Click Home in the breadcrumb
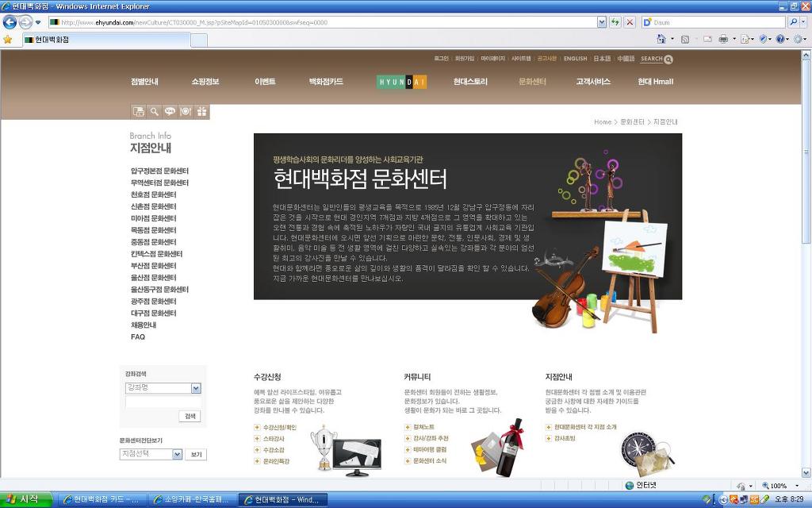 click(603, 121)
